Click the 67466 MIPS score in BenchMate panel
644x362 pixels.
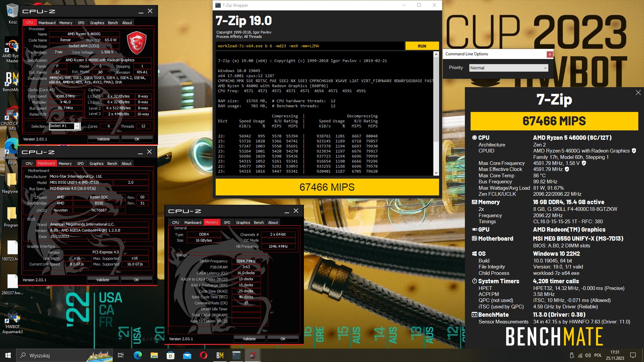click(554, 121)
